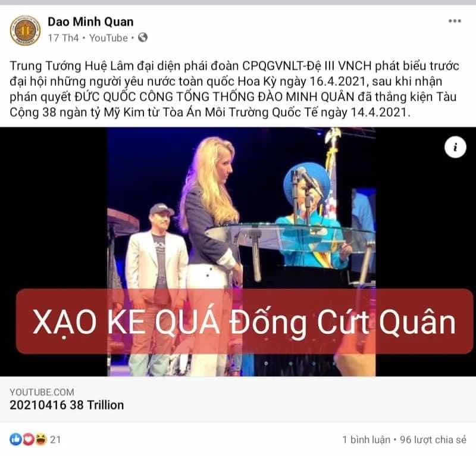
Task: Click the Dao Minh Quan profile picture
Action: [25, 30]
